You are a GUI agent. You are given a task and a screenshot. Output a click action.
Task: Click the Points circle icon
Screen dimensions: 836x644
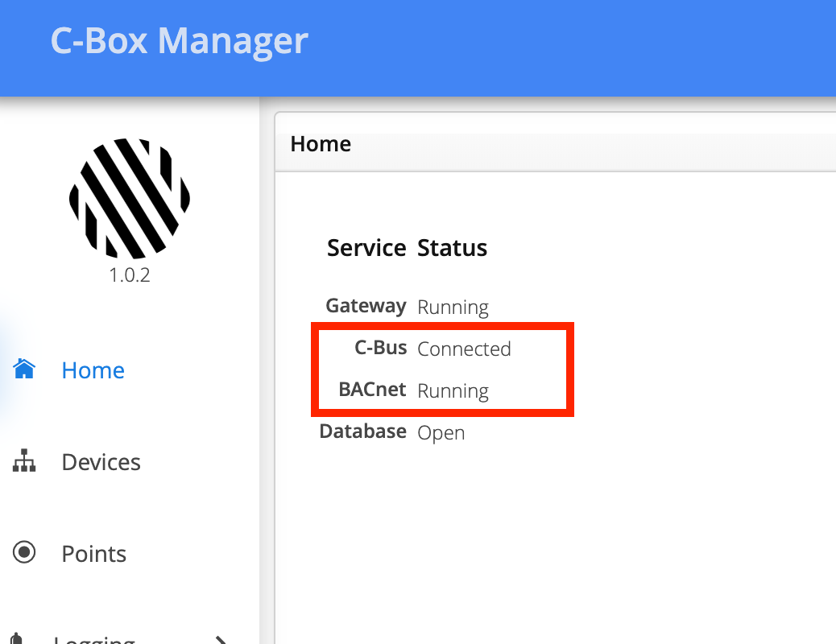coord(25,553)
